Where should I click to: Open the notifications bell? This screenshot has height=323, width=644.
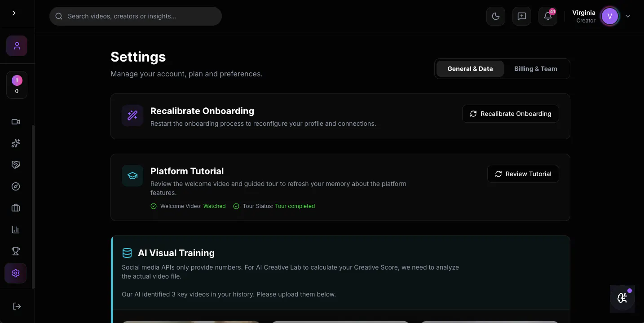(x=548, y=16)
